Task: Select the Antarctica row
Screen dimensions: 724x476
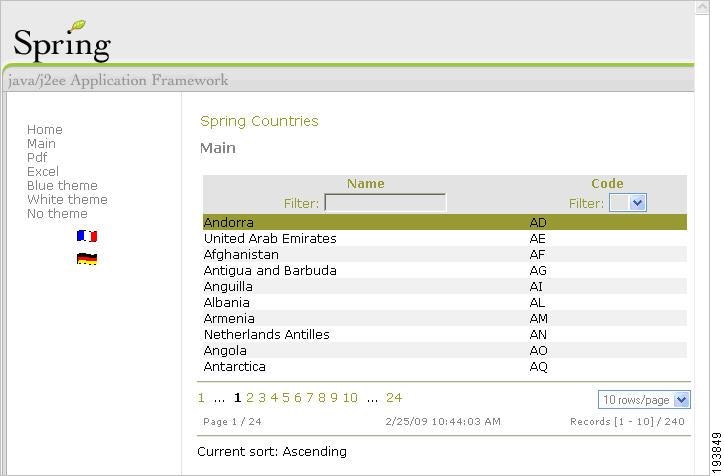Action: click(x=445, y=367)
